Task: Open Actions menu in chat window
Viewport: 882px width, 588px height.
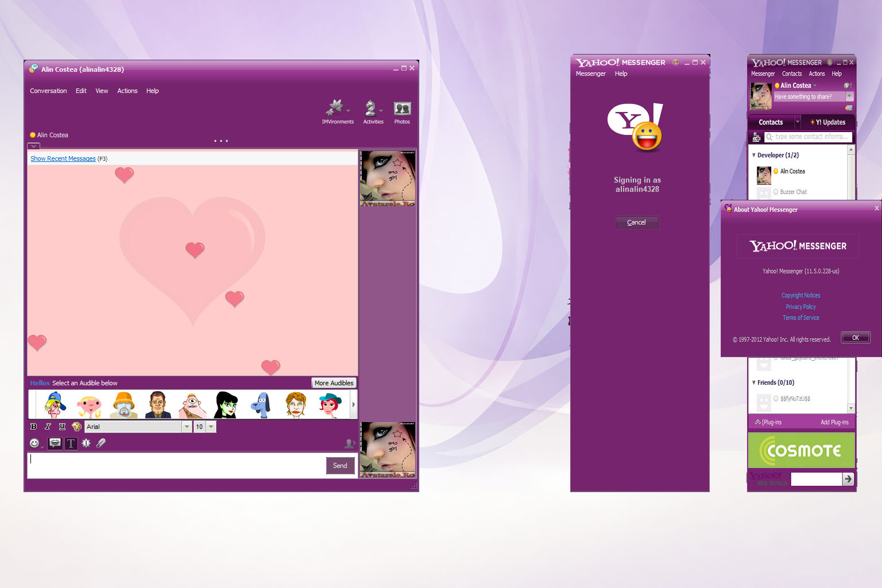Action: pyautogui.click(x=127, y=91)
